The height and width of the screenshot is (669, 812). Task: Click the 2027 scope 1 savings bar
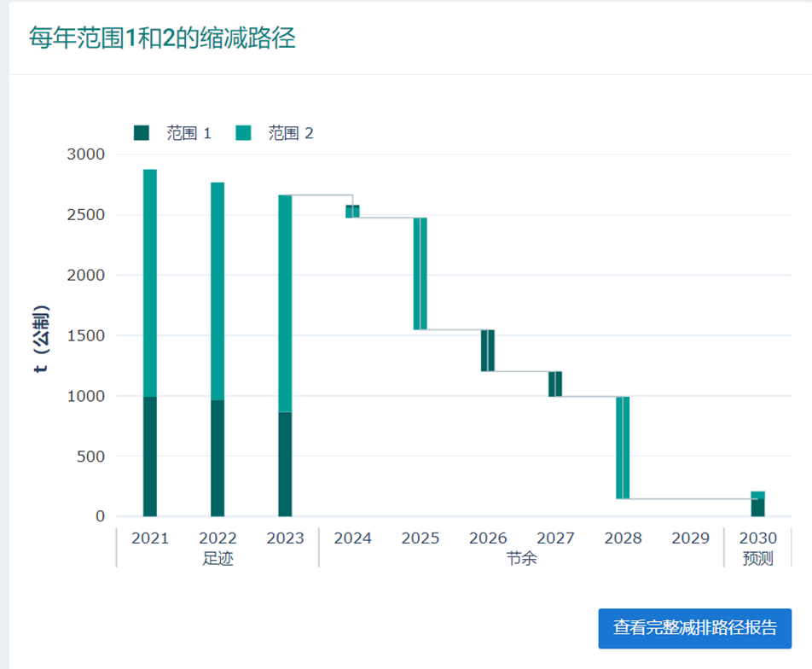(x=555, y=384)
